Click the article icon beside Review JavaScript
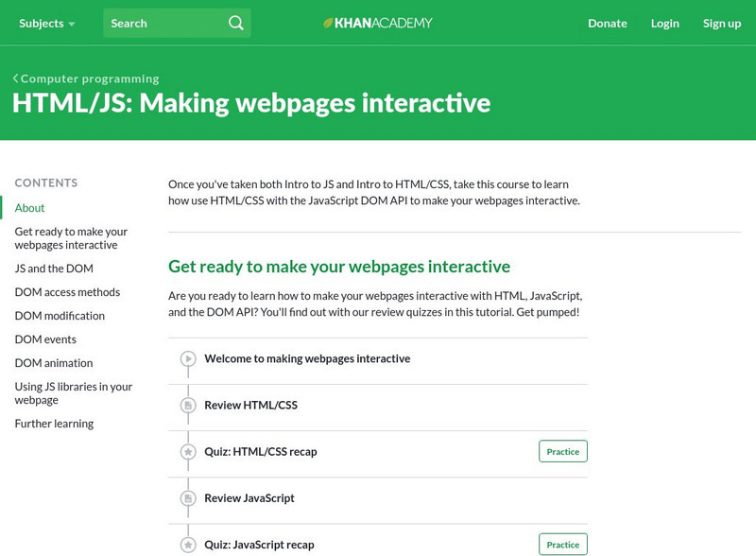Viewport: 756px width, 556px height. tap(188, 498)
